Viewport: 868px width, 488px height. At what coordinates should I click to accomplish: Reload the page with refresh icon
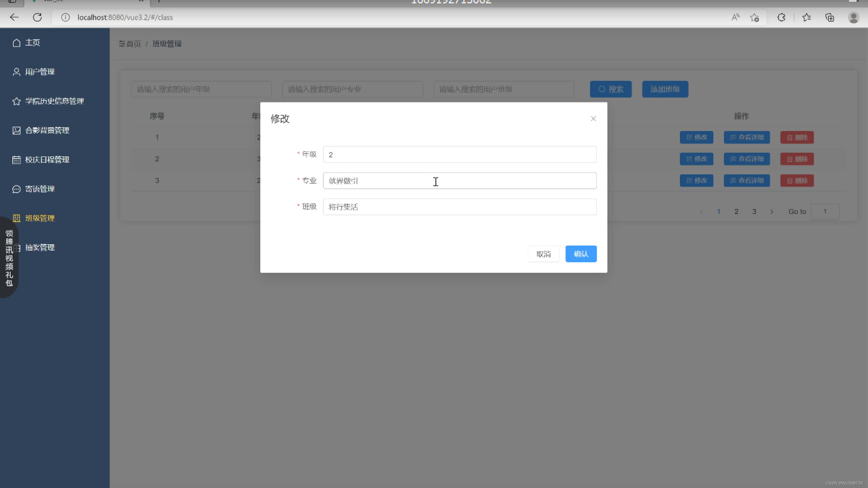[x=37, y=17]
